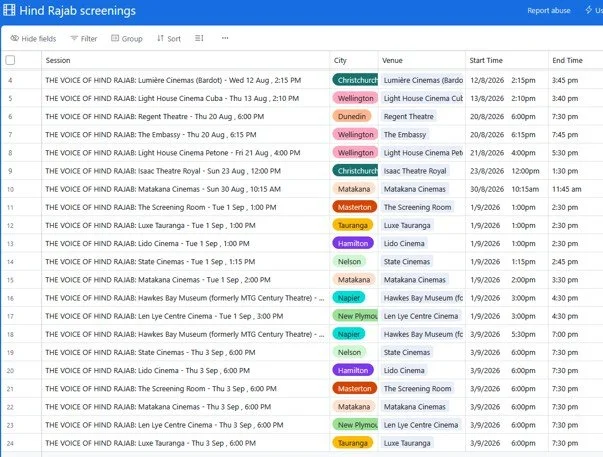The height and width of the screenshot is (457, 603).
Task: Click the 10:15am start time cell
Action: (525, 189)
